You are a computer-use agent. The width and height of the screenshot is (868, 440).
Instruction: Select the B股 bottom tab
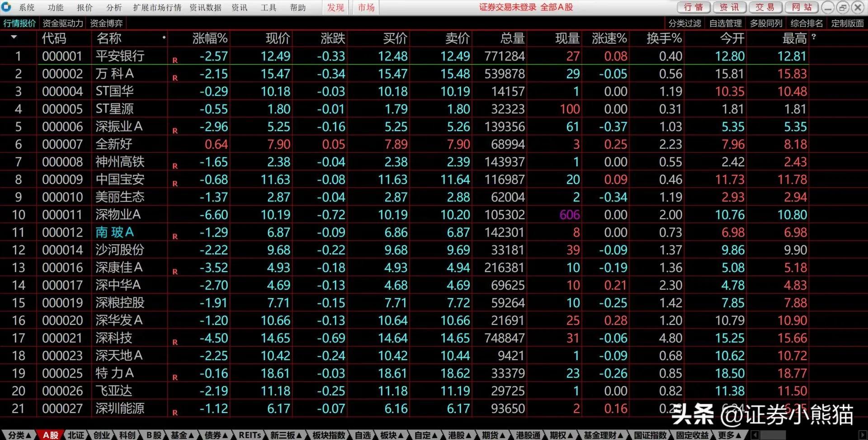point(154,435)
